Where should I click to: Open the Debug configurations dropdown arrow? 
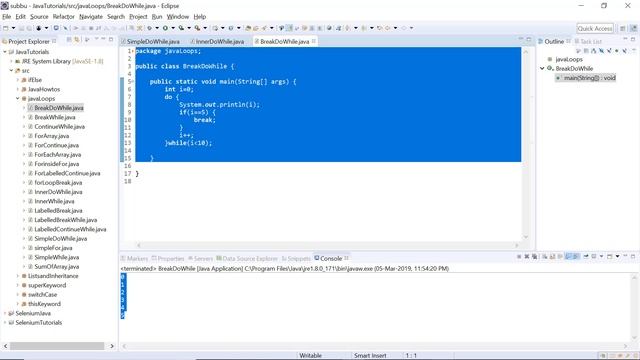pyautogui.click(x=157, y=28)
